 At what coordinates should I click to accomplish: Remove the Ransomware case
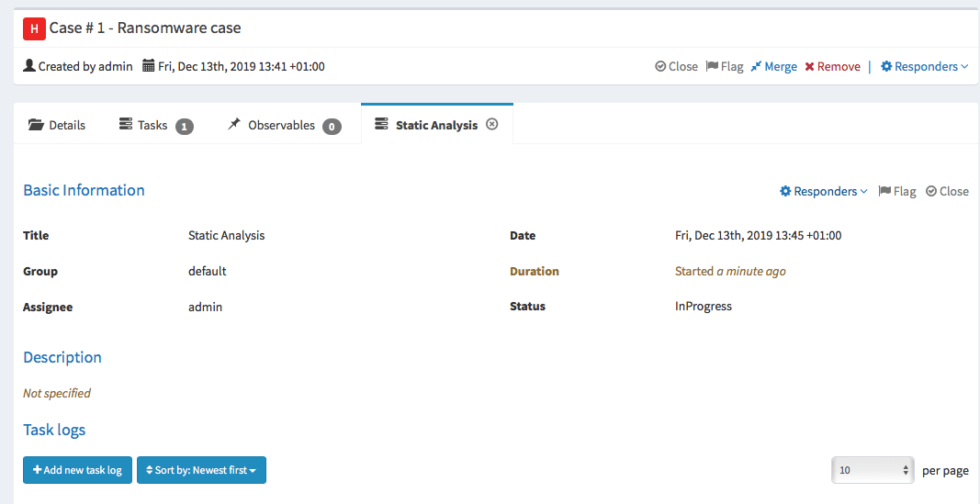(x=832, y=66)
